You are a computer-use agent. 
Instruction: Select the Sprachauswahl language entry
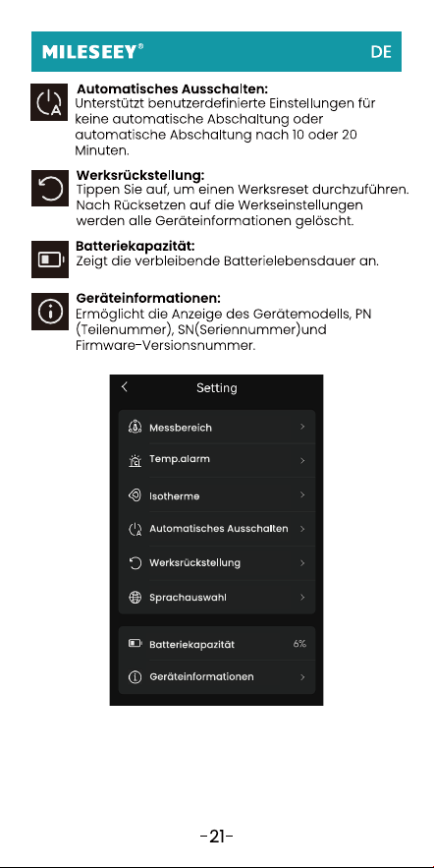point(217,598)
